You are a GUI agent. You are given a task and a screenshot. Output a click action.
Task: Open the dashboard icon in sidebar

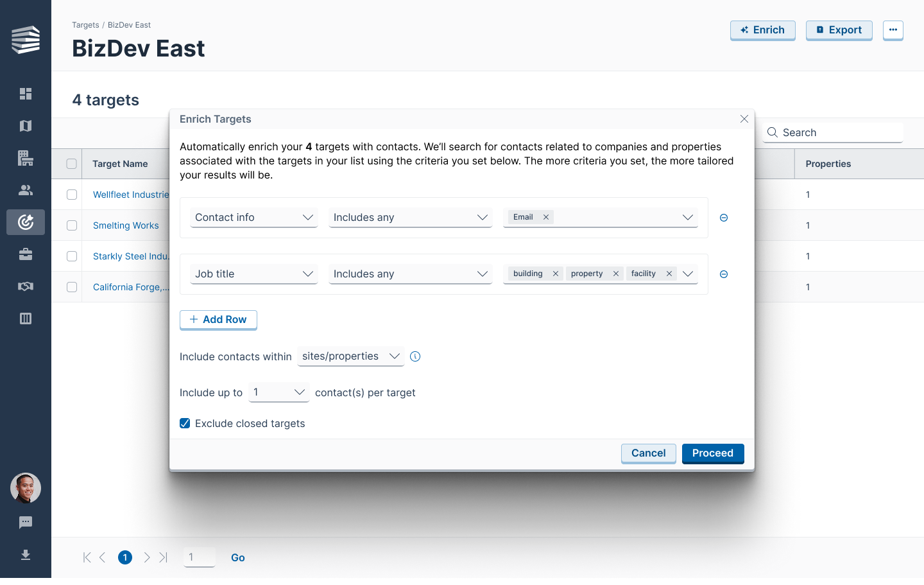pyautogui.click(x=26, y=94)
